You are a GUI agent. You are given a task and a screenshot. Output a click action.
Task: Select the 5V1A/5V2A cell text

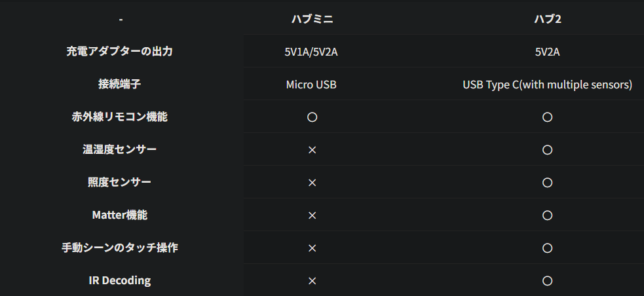pyautogui.click(x=311, y=52)
